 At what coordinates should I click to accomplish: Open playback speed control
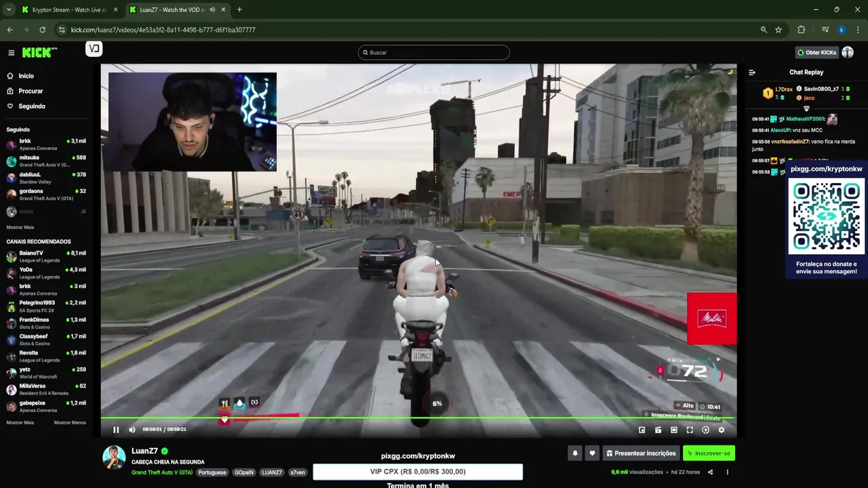706,430
